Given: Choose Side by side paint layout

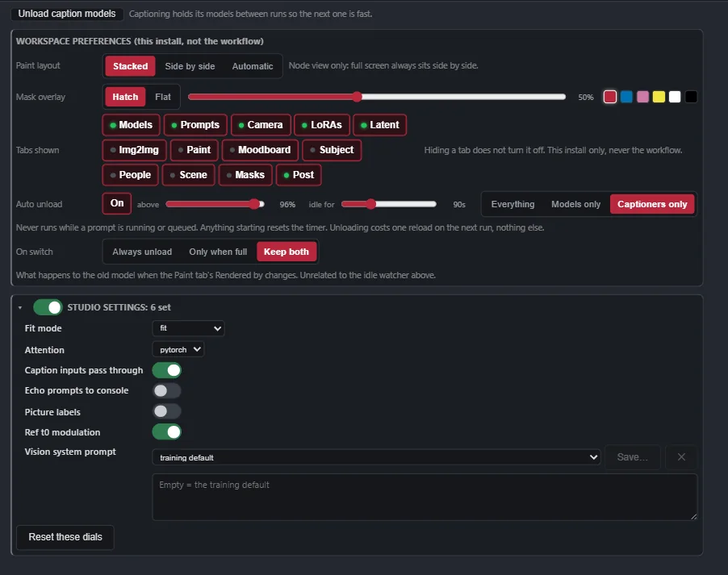Looking at the screenshot, I should [190, 66].
